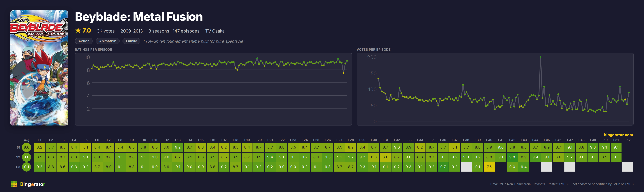This screenshot has height=192, width=644.
Task: Click the 9.7 rating cell in S3 E36
Action: [x=443, y=167]
